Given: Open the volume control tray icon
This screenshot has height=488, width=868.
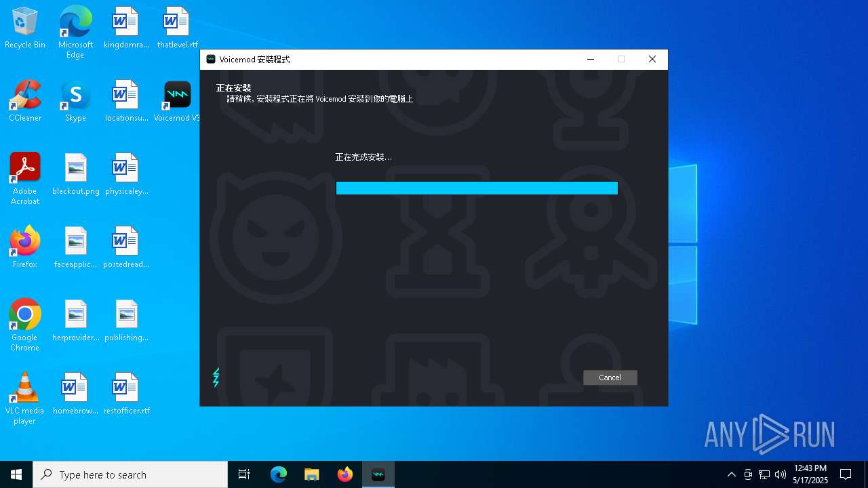Looking at the screenshot, I should click(781, 474).
